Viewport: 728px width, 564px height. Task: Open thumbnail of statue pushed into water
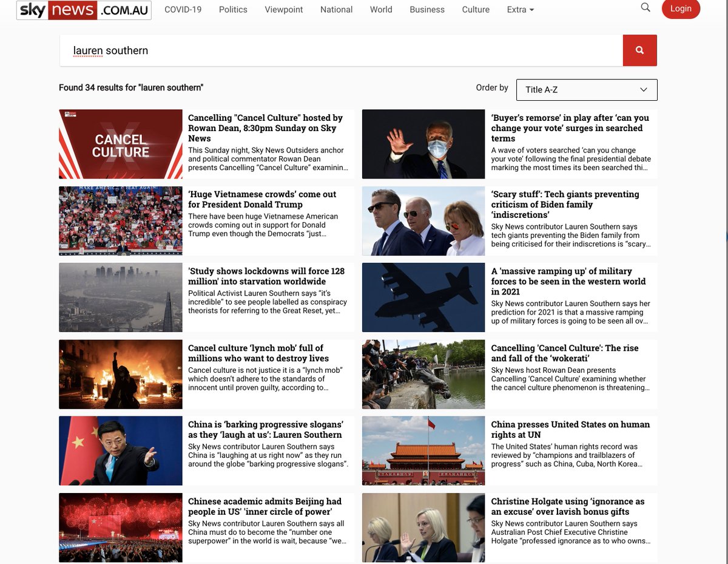point(423,374)
